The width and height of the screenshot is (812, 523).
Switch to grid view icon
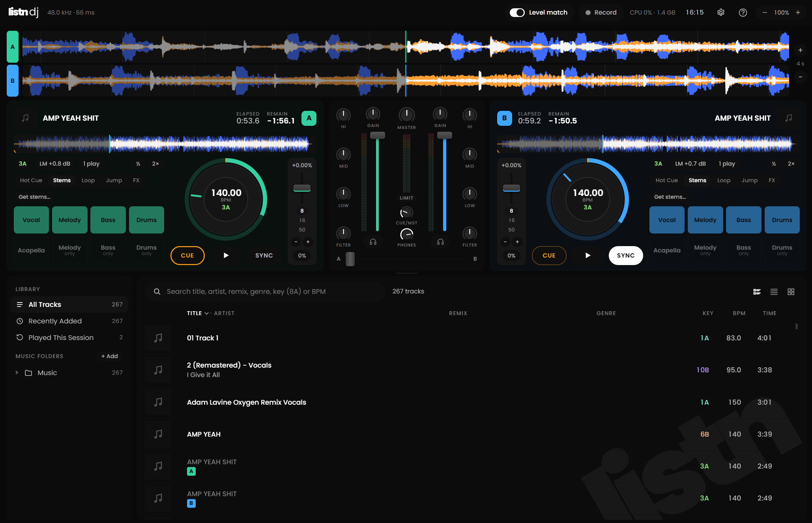point(791,292)
